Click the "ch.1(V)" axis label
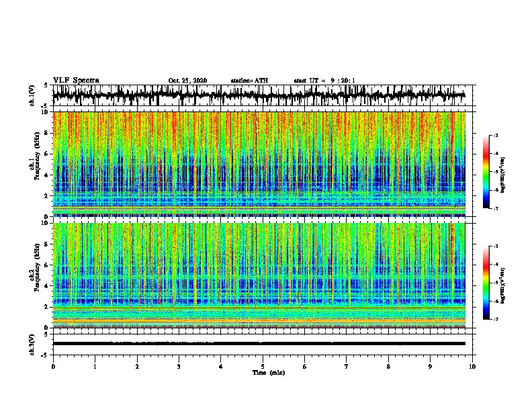 [32, 95]
